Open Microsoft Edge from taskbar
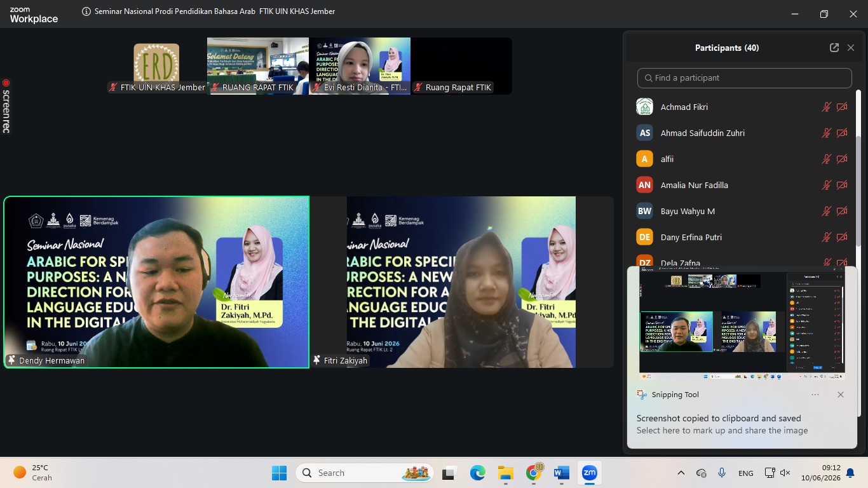Screen dimensions: 868x488 (478, 473)
